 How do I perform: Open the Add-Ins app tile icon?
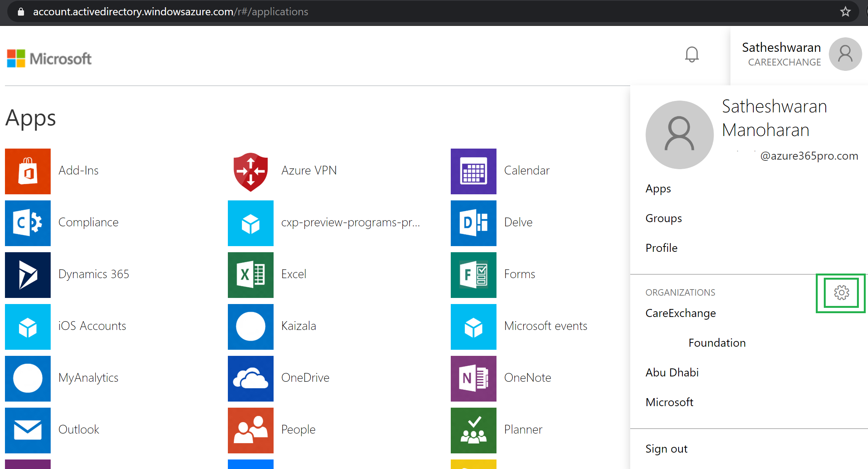click(28, 171)
